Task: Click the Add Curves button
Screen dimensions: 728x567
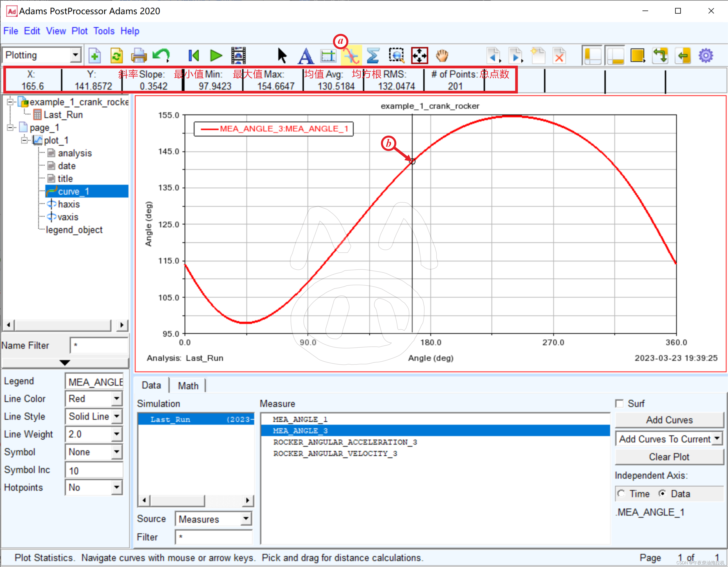Action: coord(669,420)
